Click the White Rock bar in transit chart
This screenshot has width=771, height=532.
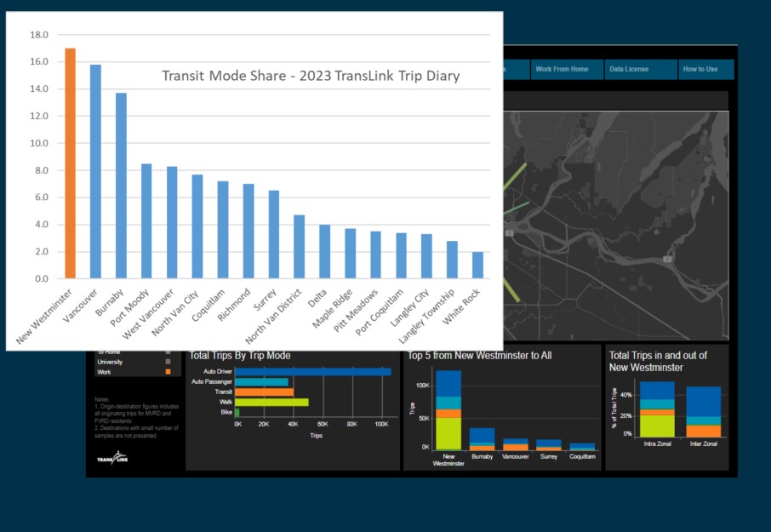pyautogui.click(x=477, y=265)
